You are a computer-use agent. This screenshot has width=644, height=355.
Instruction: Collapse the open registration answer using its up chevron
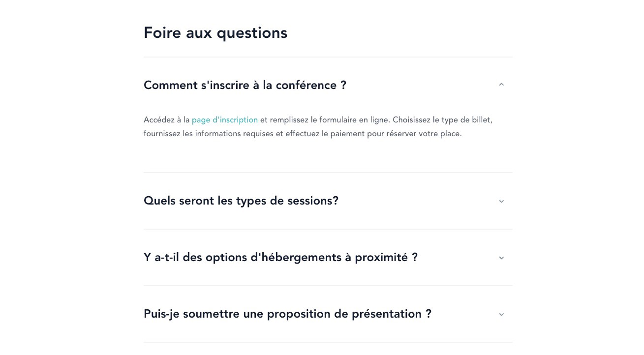501,85
